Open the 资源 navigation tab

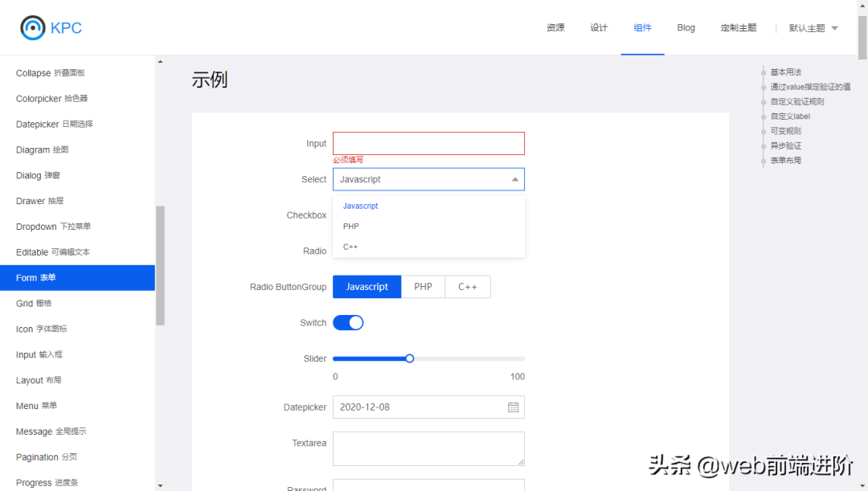[555, 27]
